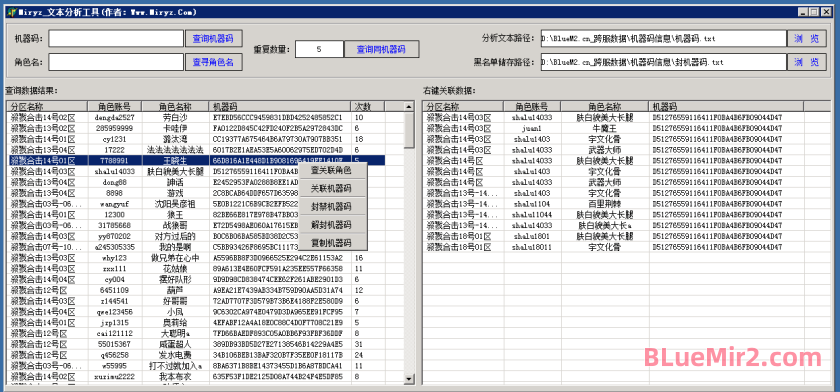Select the row with account 31785668
840x392 pixels.
click(196, 225)
